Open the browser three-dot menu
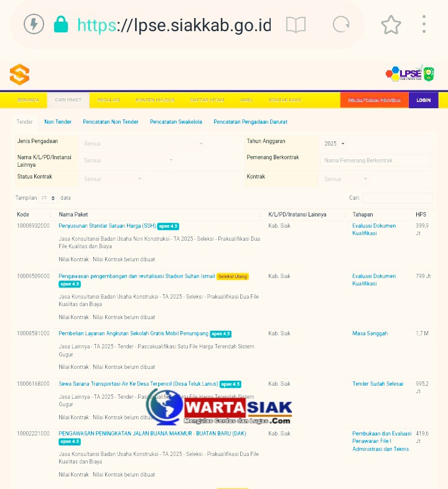This screenshot has width=448, height=489. coord(424,25)
